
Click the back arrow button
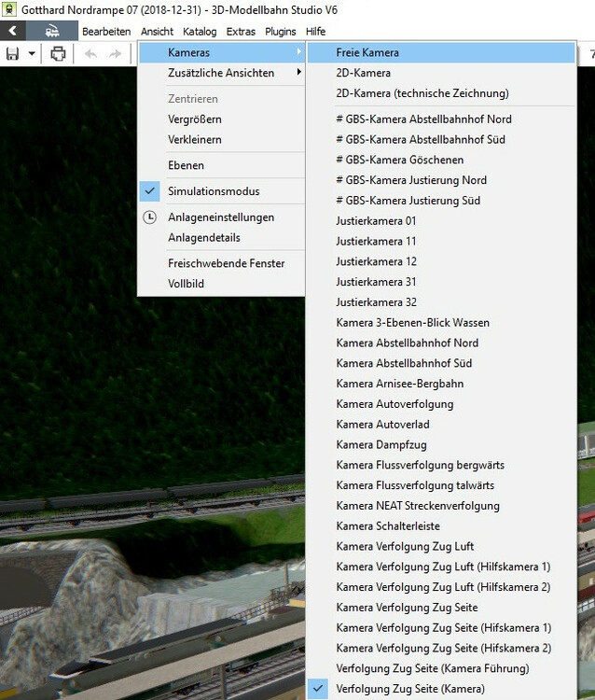click(x=13, y=31)
